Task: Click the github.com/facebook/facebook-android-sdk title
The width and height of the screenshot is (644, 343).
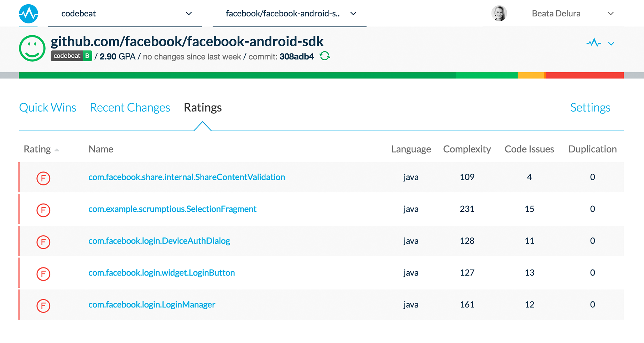Action: tap(187, 42)
